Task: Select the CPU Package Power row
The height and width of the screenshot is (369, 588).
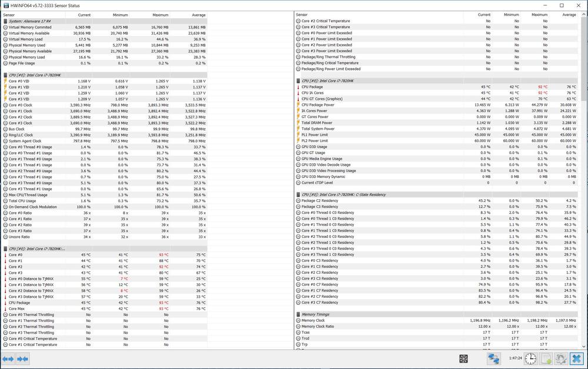Action: click(318, 105)
